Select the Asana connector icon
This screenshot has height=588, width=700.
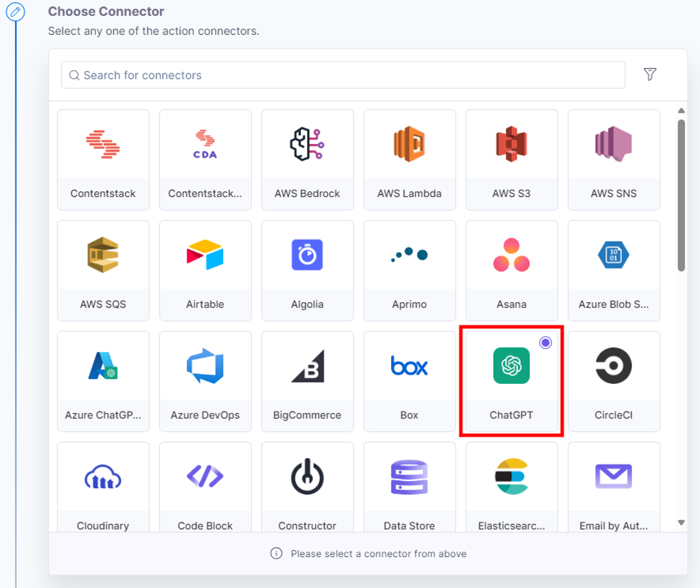511,255
